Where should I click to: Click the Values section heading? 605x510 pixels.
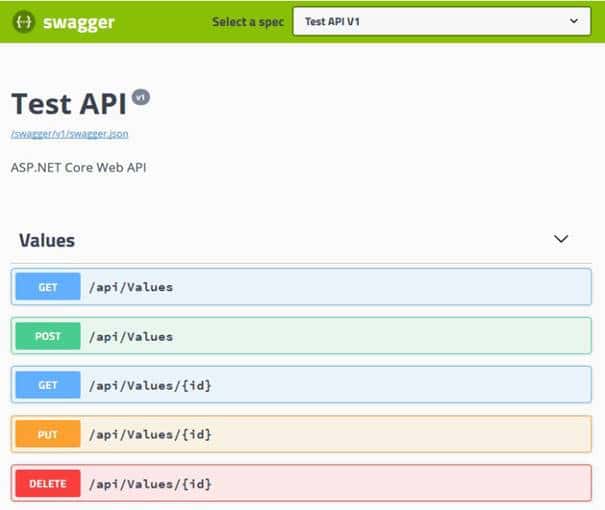tap(47, 240)
